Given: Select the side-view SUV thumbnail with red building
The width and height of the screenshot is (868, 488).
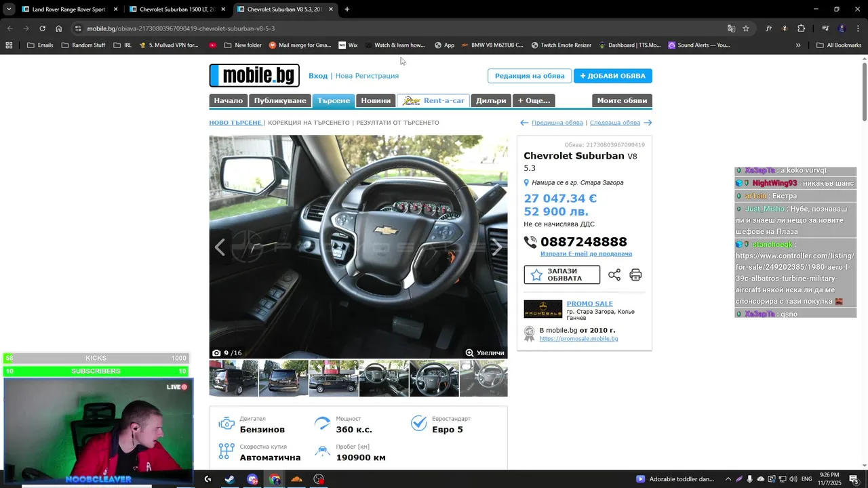Looking at the screenshot, I should pos(334,378).
